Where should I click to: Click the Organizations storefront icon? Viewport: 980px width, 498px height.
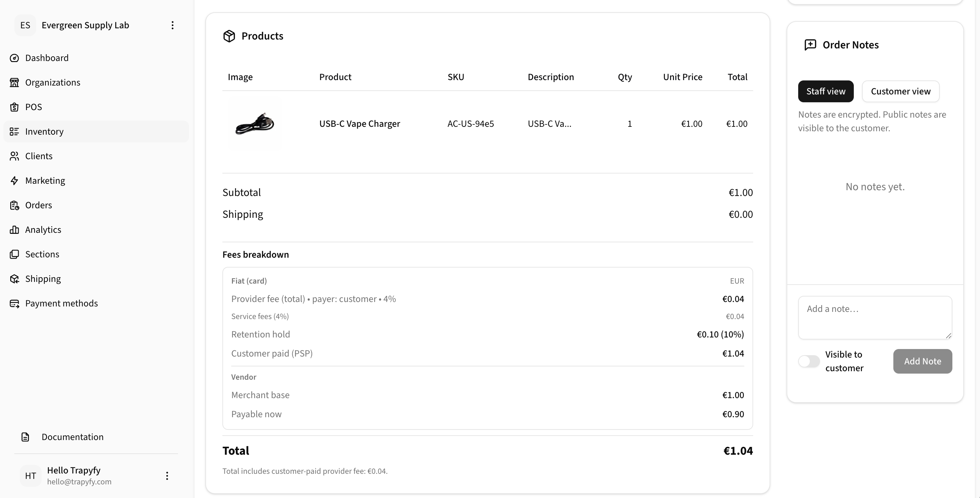[x=14, y=82]
